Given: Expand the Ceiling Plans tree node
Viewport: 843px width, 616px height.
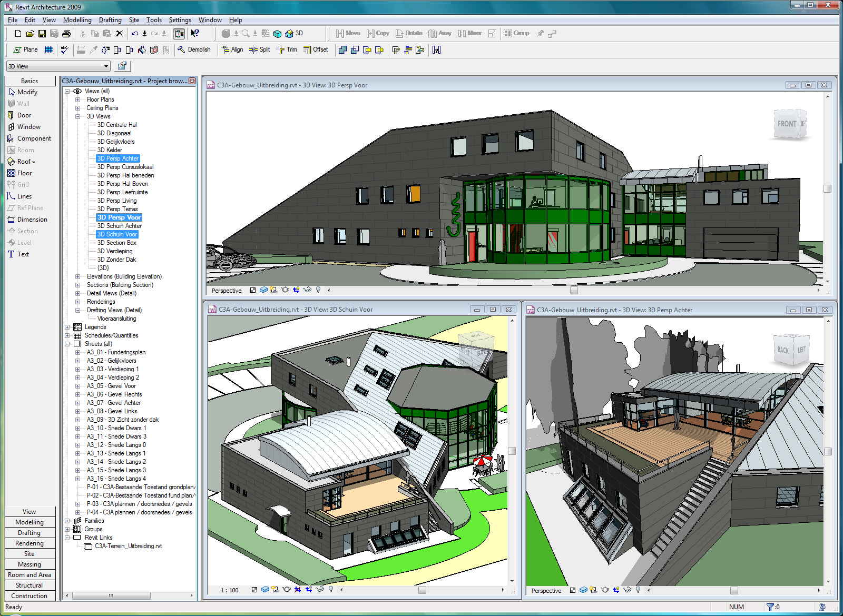Looking at the screenshot, I should click(x=77, y=108).
